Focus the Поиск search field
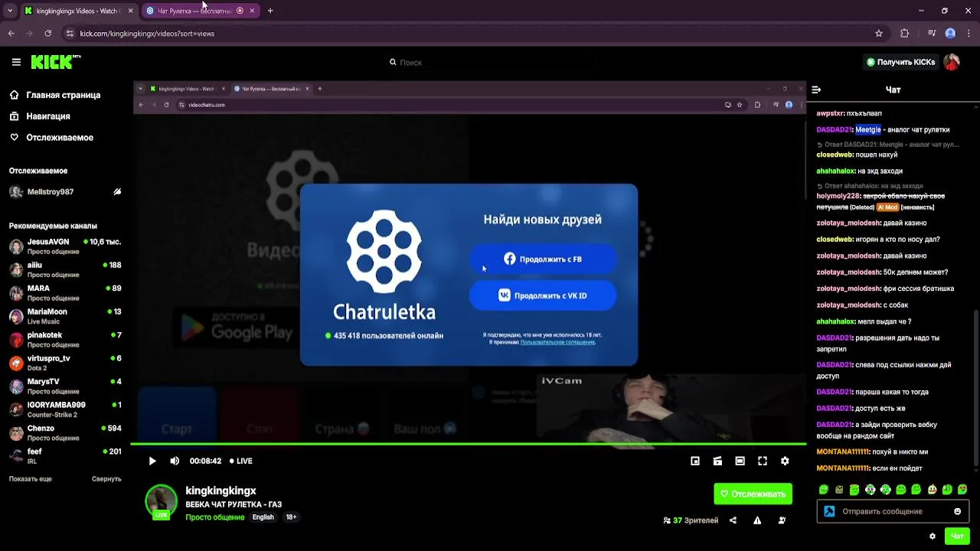The height and width of the screenshot is (551, 980). click(x=490, y=62)
